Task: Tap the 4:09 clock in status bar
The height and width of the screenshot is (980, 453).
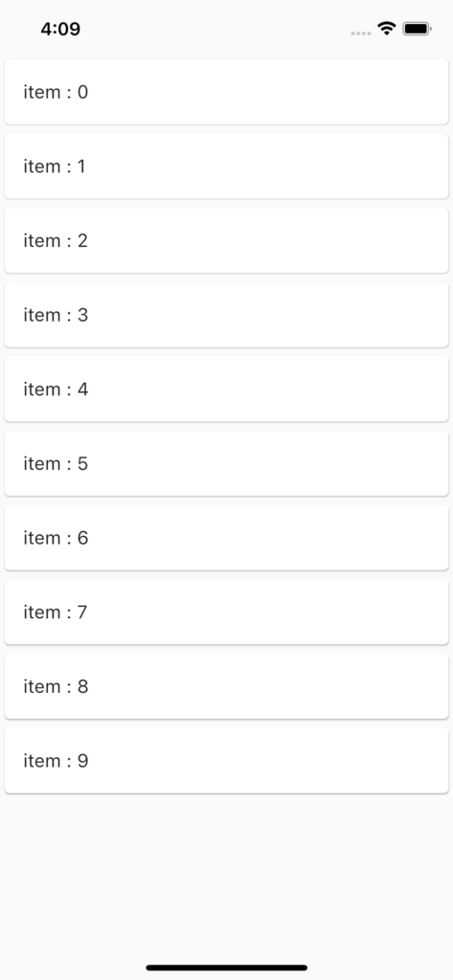Action: [x=60, y=30]
